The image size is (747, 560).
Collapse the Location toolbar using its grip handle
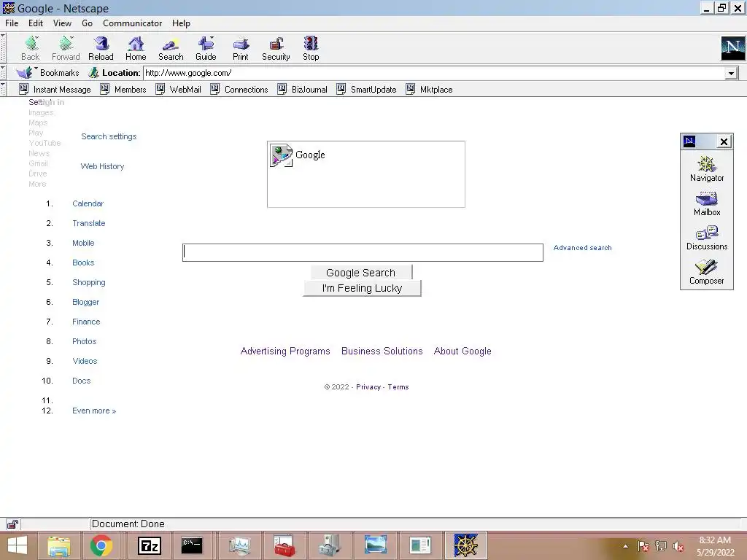tap(3, 72)
